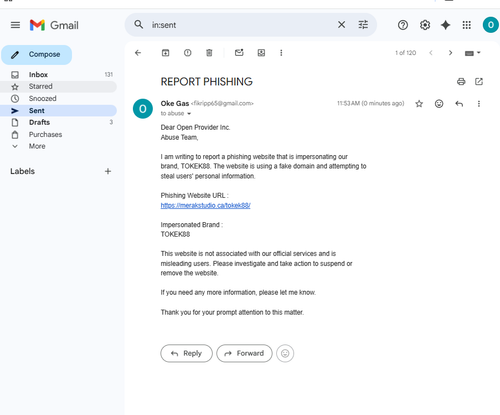This screenshot has height=415, width=500.
Task: Click in the 'in:sent' search field
Action: (x=242, y=25)
